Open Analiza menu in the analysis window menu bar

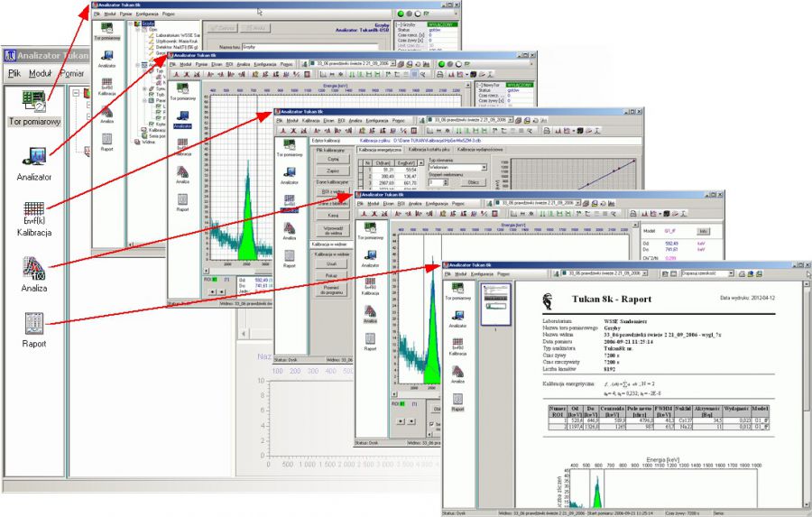tap(415, 204)
